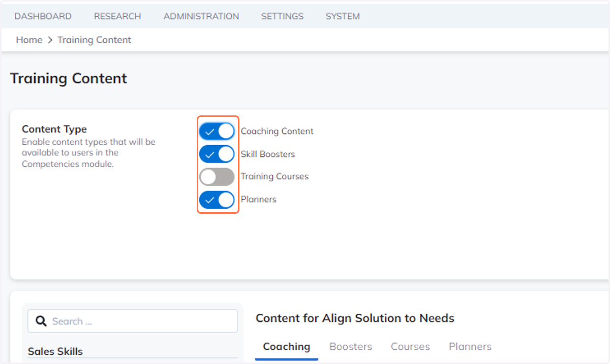Open the Administration menu

point(201,16)
